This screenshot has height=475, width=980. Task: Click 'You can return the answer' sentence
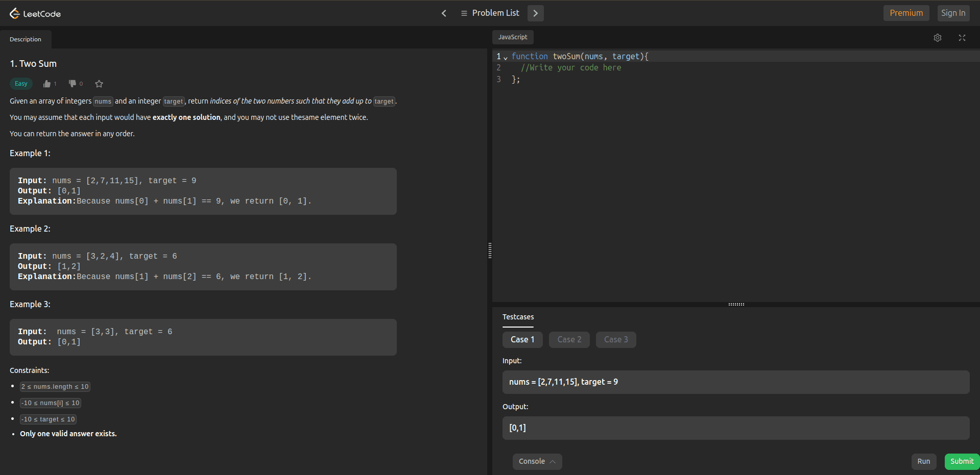[72, 134]
